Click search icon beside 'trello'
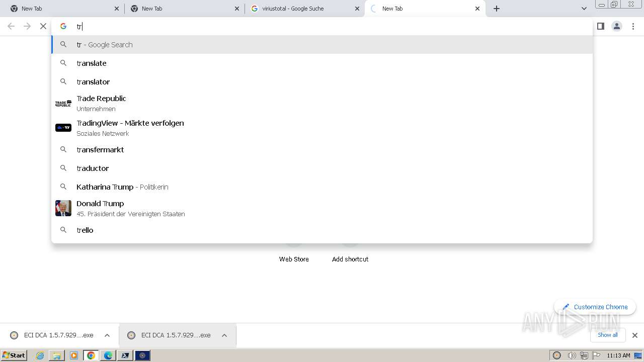Screen dimensions: 644x362 click(x=63, y=230)
